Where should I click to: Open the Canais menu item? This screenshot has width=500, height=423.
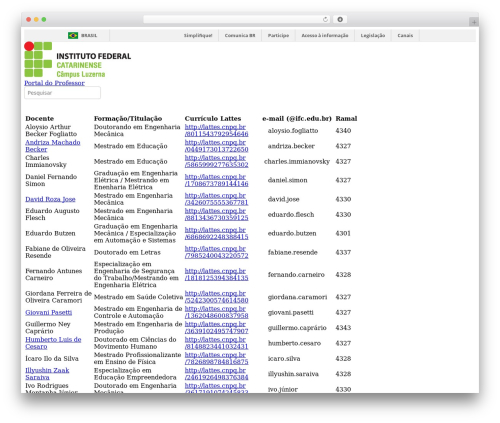[405, 35]
